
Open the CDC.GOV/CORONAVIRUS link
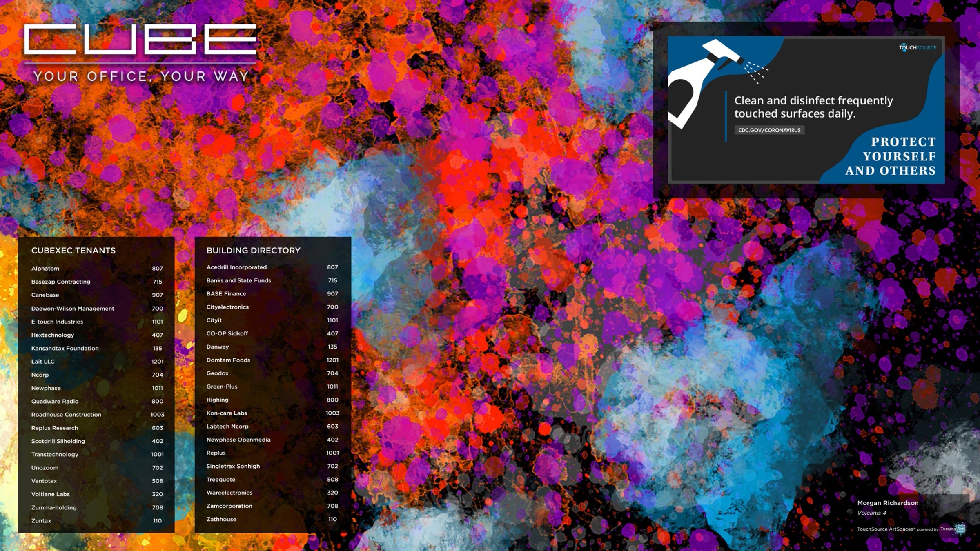pyautogui.click(x=769, y=130)
